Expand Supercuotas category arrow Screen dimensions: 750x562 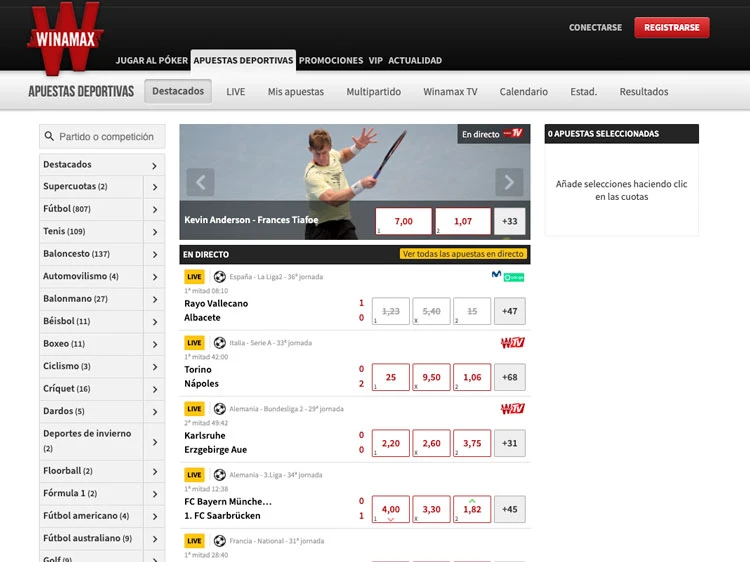[154, 187]
